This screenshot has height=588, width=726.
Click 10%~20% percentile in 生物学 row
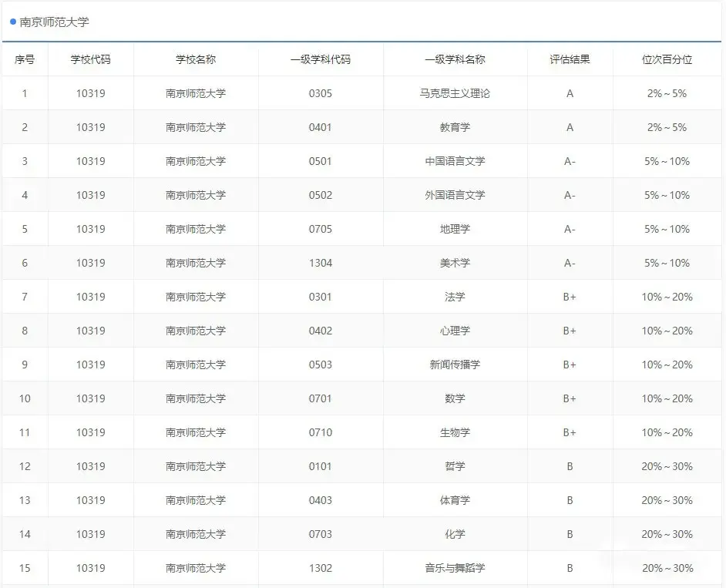click(x=667, y=432)
